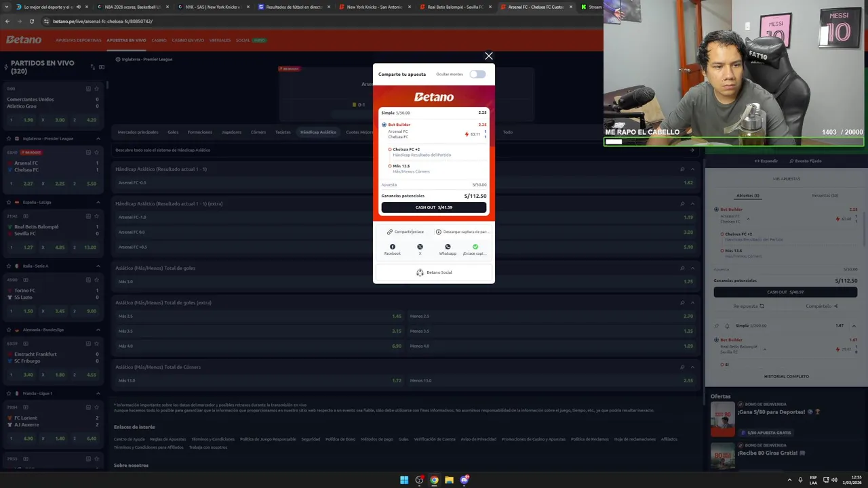868x488 pixels.
Task: Click the Descargar captura de pantalla icon
Action: tap(439, 232)
